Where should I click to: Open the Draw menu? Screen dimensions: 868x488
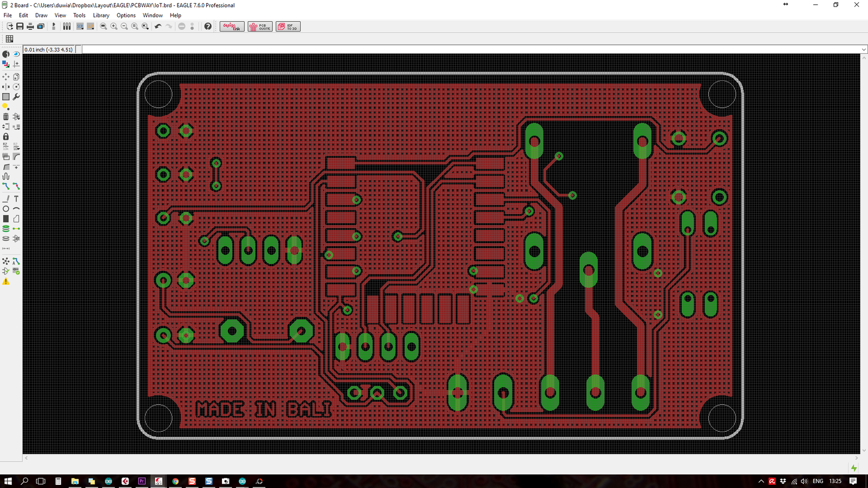tap(41, 15)
